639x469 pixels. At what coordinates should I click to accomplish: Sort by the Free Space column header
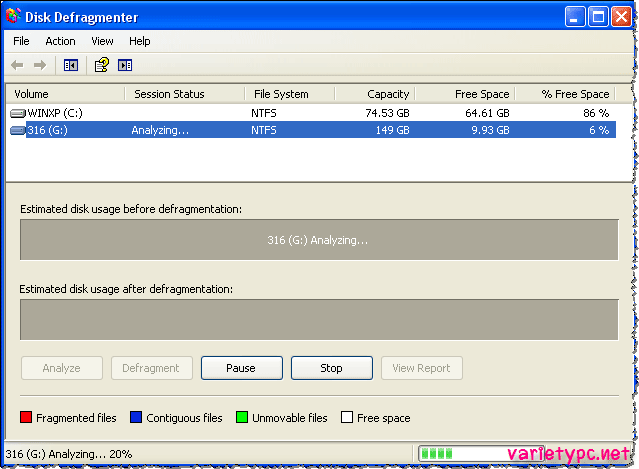click(x=465, y=94)
